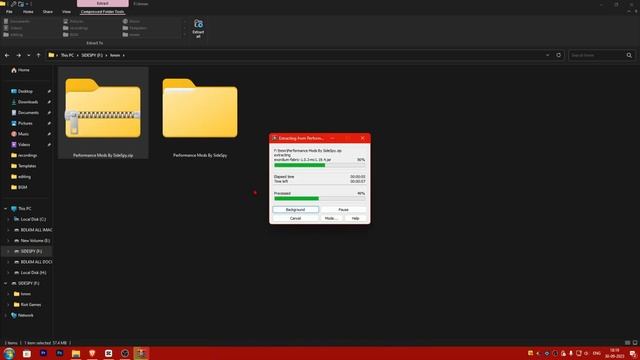Expand New Volume (E:) tree node
This screenshot has height=360, width=640.
[8, 240]
